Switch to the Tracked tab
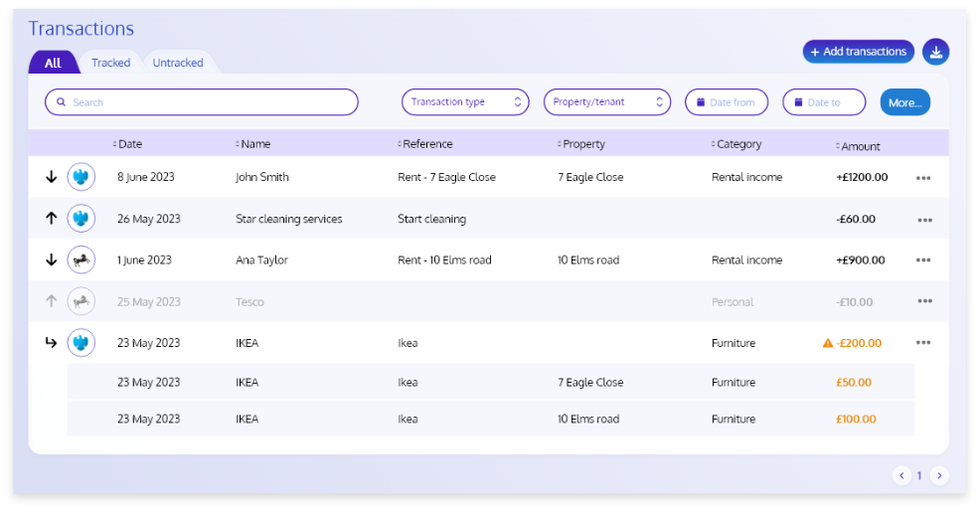This screenshot has height=512, width=980. coord(110,63)
